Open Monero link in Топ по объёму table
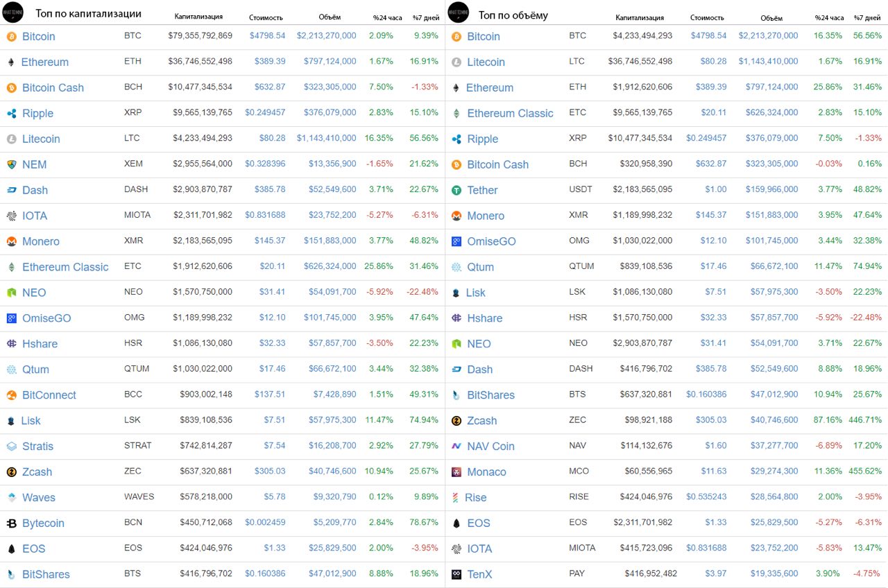Screen dimensions: 888x588 486,216
